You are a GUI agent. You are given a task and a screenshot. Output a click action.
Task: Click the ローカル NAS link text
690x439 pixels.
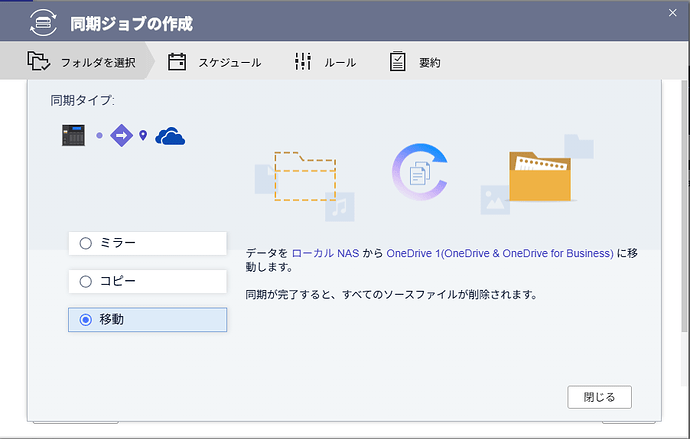coord(325,254)
